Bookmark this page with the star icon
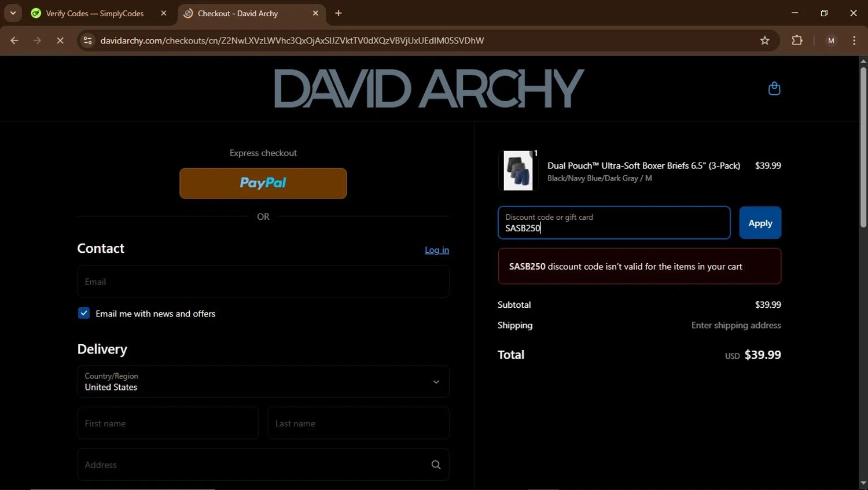This screenshot has width=868, height=490. coord(764,40)
